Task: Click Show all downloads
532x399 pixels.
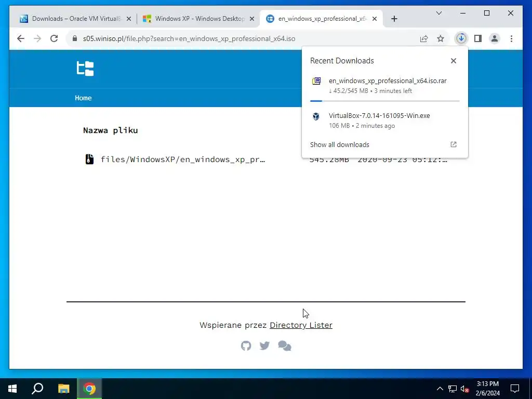Action: pos(340,144)
